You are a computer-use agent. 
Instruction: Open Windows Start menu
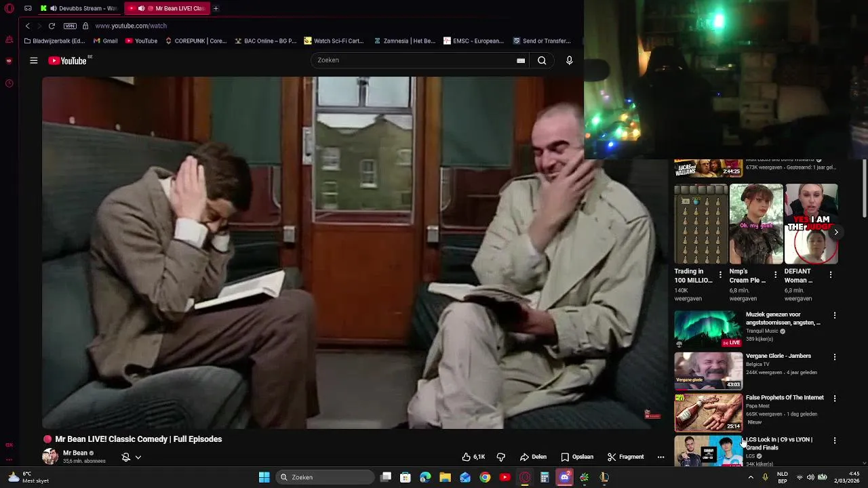(264, 477)
